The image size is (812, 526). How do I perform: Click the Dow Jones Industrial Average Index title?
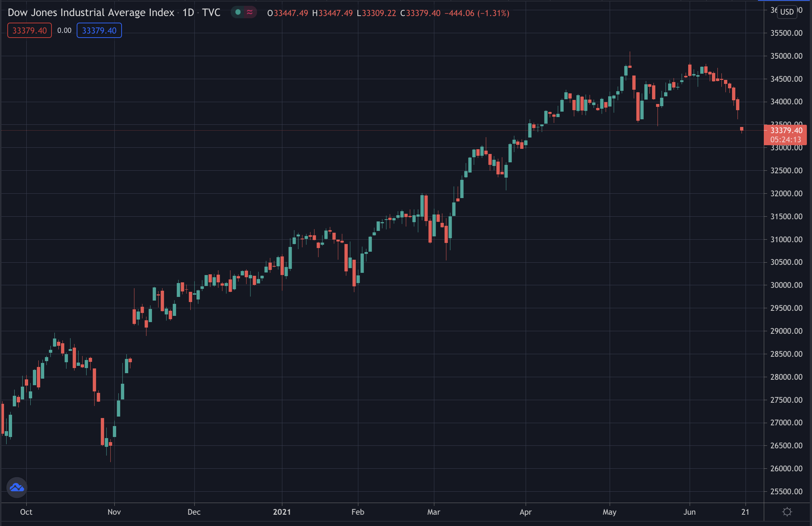[x=91, y=12]
